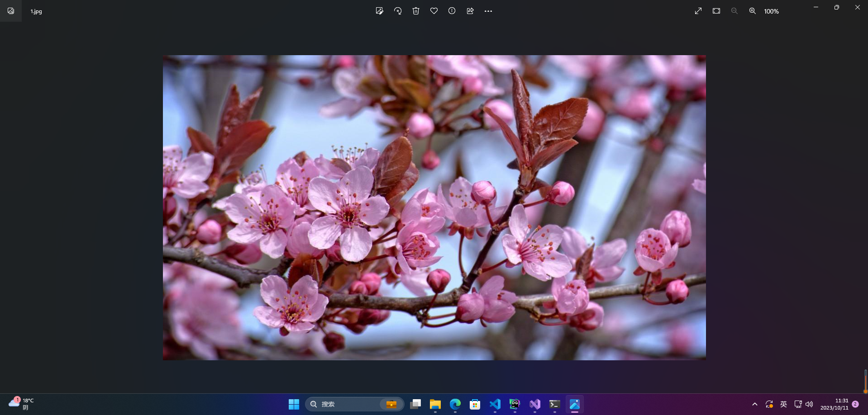
Task: Close the Photos window
Action: click(858, 7)
